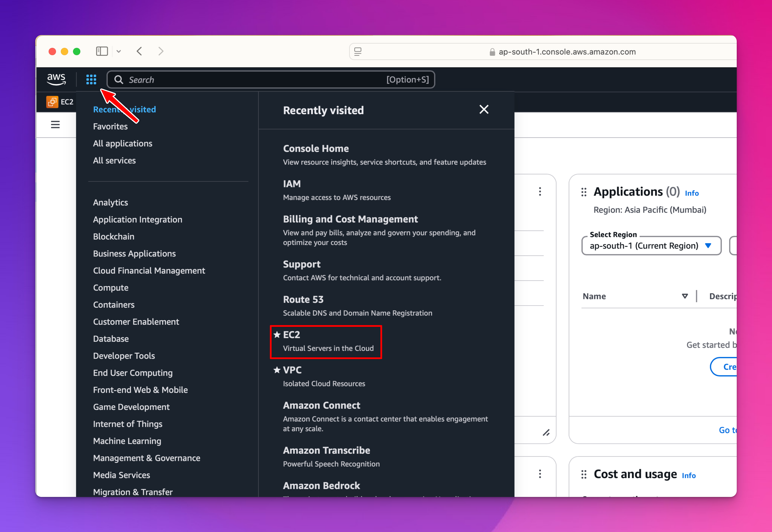Open Amazon Connect service link
The image size is (772, 532).
[x=321, y=405]
